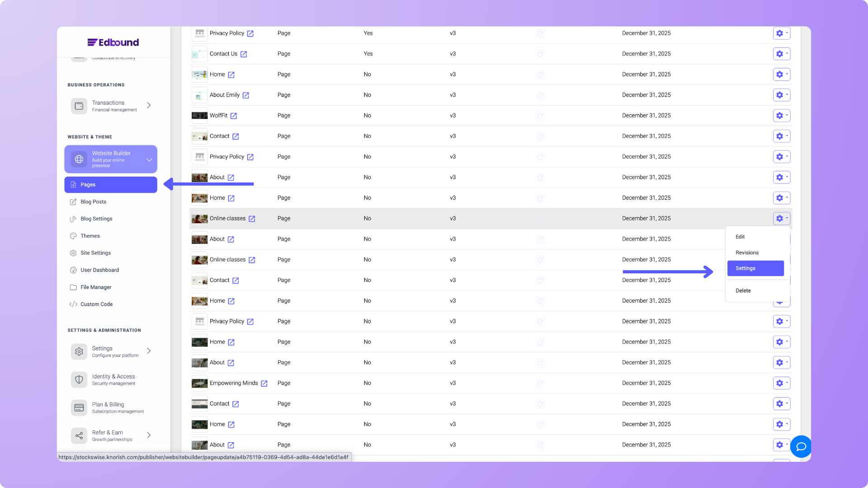The width and height of the screenshot is (868, 488).
Task: Open About Emily page external link icon
Action: pos(246,95)
